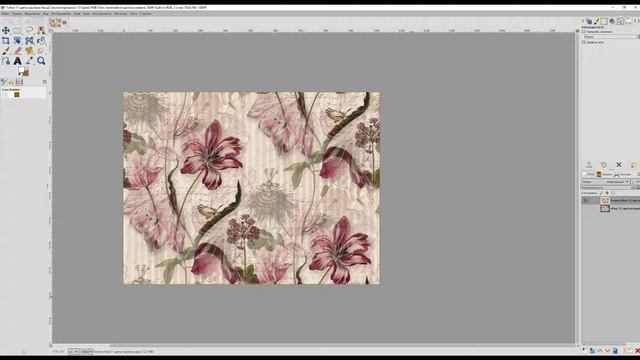The height and width of the screenshot is (360, 640).
Task: Open the Brushes tab in right dock
Action: [x=596, y=21]
